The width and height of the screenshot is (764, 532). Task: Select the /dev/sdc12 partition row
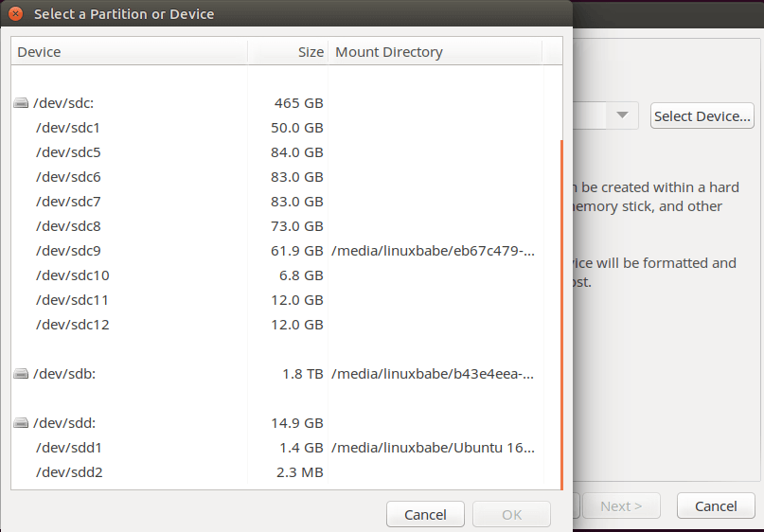(x=72, y=325)
